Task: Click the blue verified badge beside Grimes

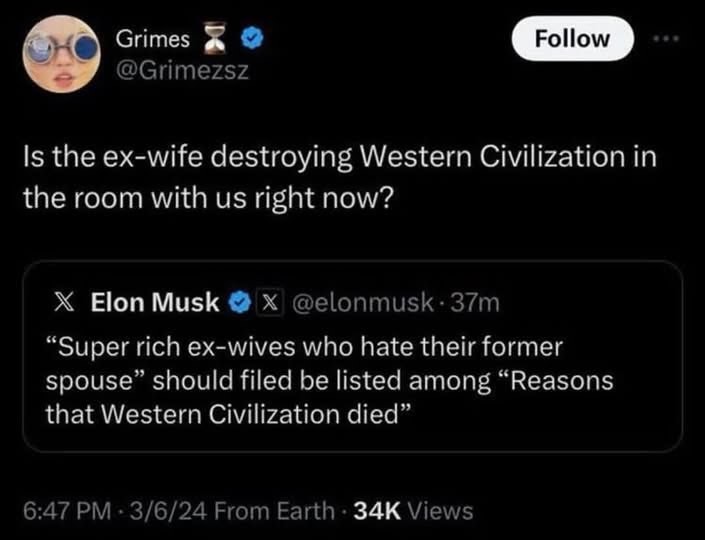Action: [x=252, y=40]
